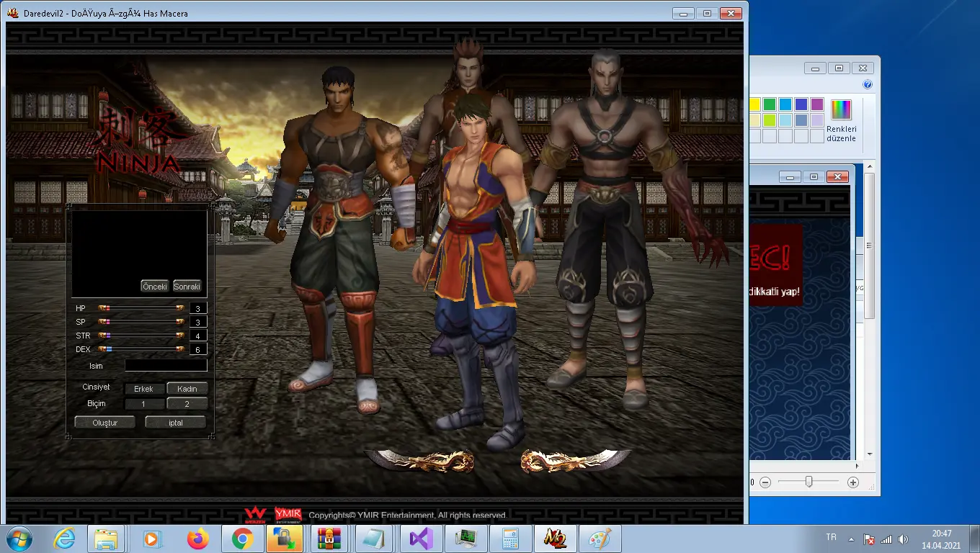This screenshot has width=980, height=553.
Task: Maximize the Paint window
Action: pos(839,68)
